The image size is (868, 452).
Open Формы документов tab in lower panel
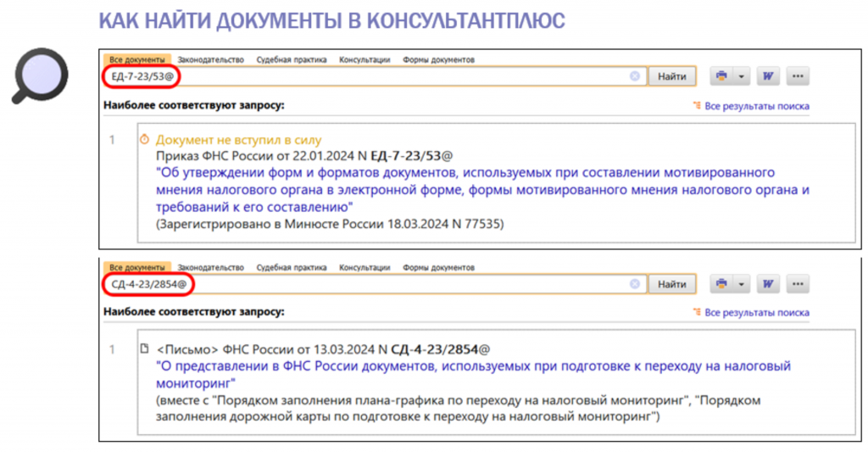tap(438, 267)
